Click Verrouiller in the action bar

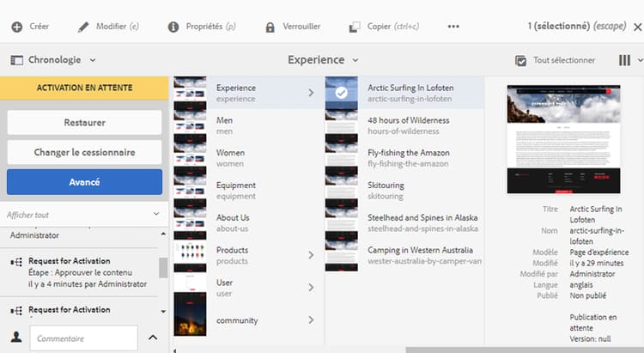tap(301, 27)
